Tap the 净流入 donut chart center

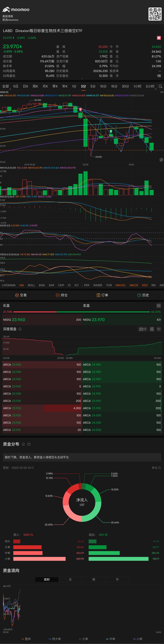tap(82, 502)
